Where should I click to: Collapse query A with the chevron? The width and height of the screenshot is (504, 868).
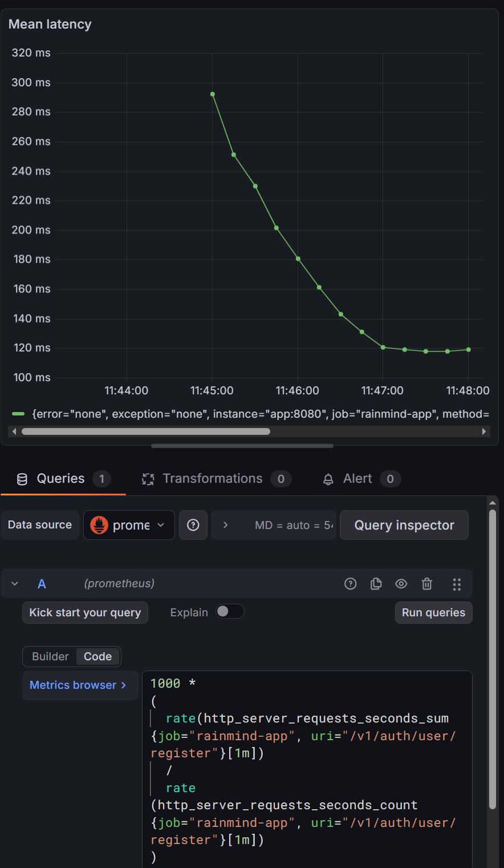click(x=15, y=583)
